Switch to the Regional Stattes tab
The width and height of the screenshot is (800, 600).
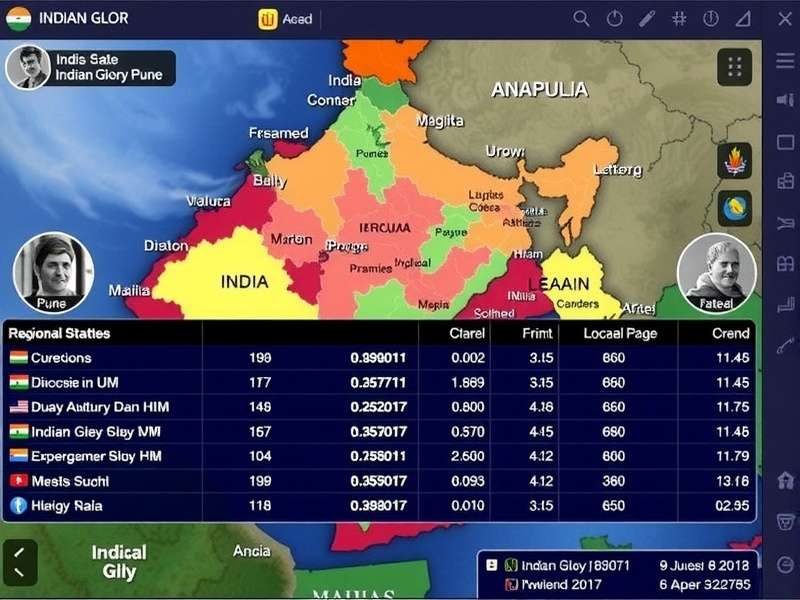[x=58, y=332]
